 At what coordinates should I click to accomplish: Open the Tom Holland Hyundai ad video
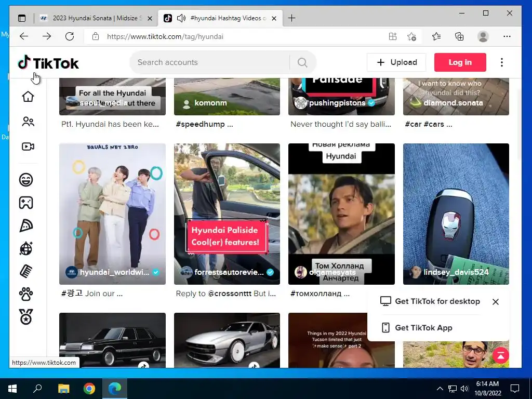[341, 214]
